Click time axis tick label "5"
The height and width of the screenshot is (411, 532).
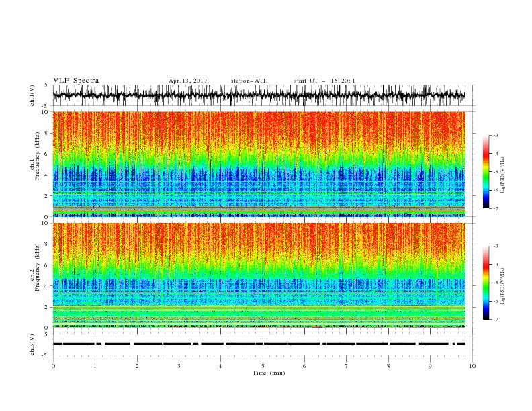(263, 366)
